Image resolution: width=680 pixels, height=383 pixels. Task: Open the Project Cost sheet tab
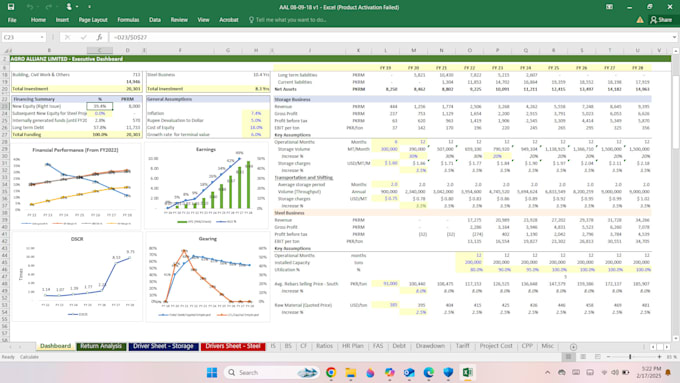pyautogui.click(x=496, y=346)
